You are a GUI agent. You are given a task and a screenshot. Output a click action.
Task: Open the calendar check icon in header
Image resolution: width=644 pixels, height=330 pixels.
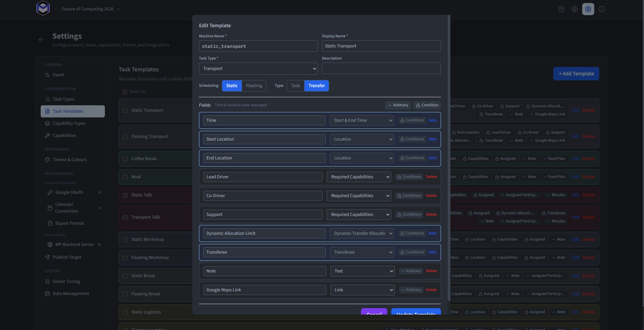tap(561, 9)
